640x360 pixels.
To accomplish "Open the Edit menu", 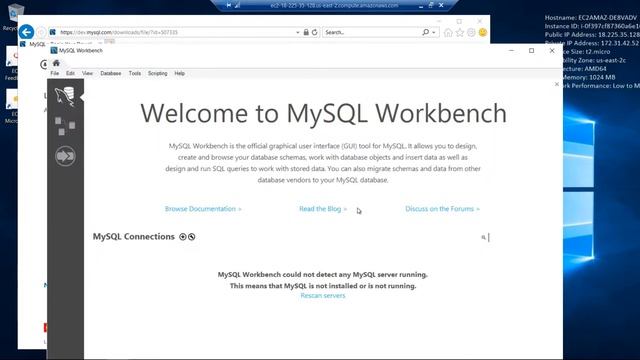I will [x=70, y=73].
